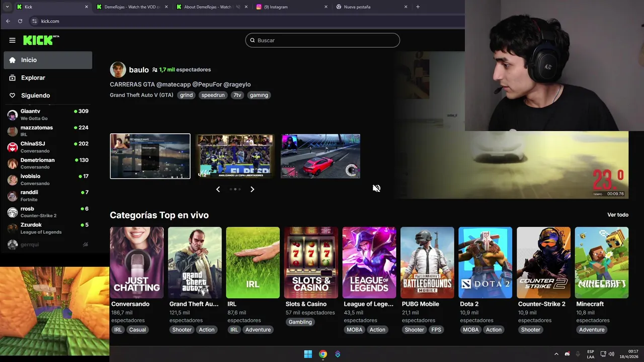
Task: Open randdii channel in the sidebar
Action: click(x=48, y=196)
